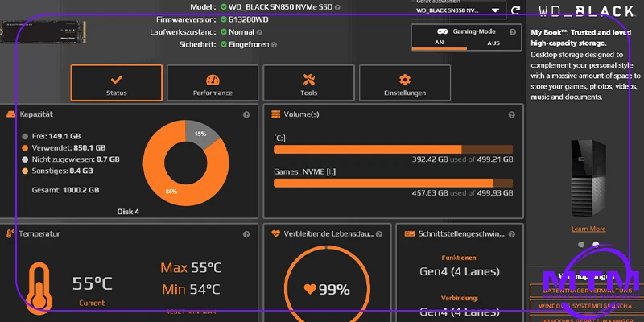
Task: Click the 'Min 54°C' reading
Action: click(x=191, y=289)
